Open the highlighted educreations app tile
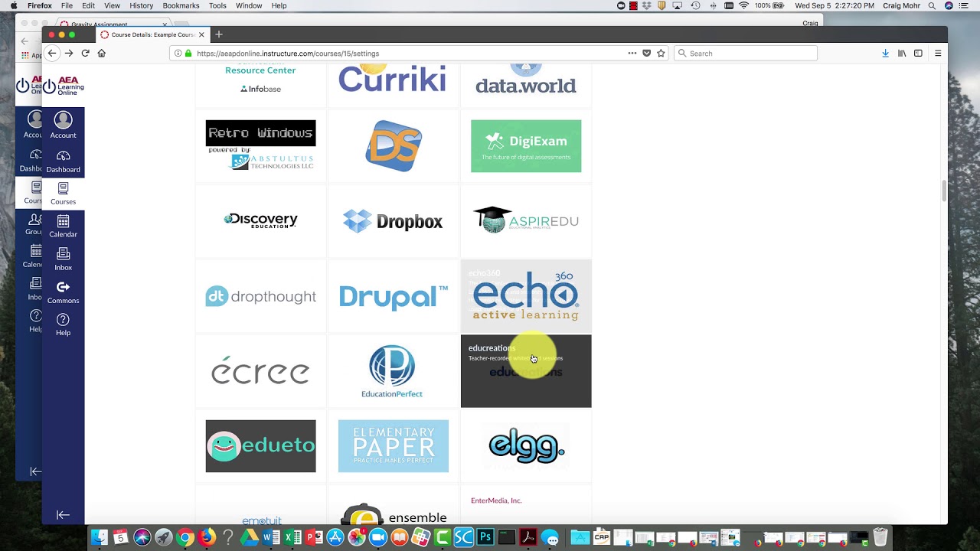Image resolution: width=980 pixels, height=551 pixels. tap(526, 371)
